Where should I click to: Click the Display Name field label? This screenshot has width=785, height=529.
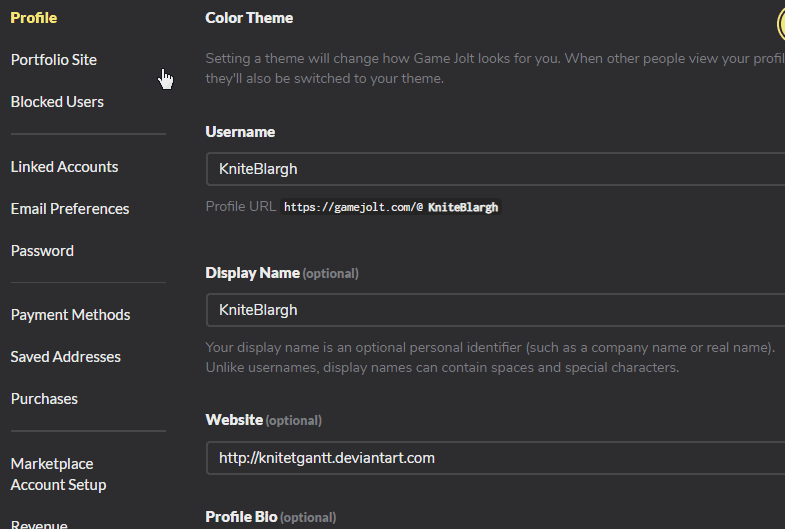[x=252, y=273]
